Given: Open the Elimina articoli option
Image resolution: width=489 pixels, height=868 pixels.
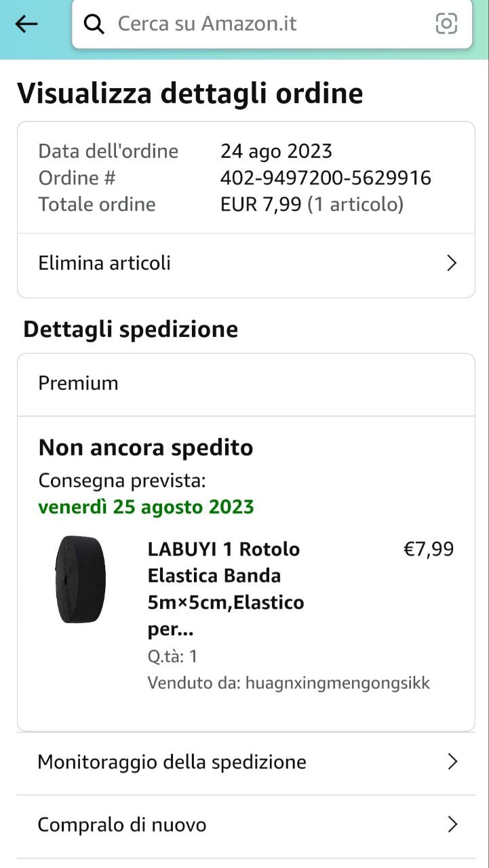Looking at the screenshot, I should tap(104, 263).
